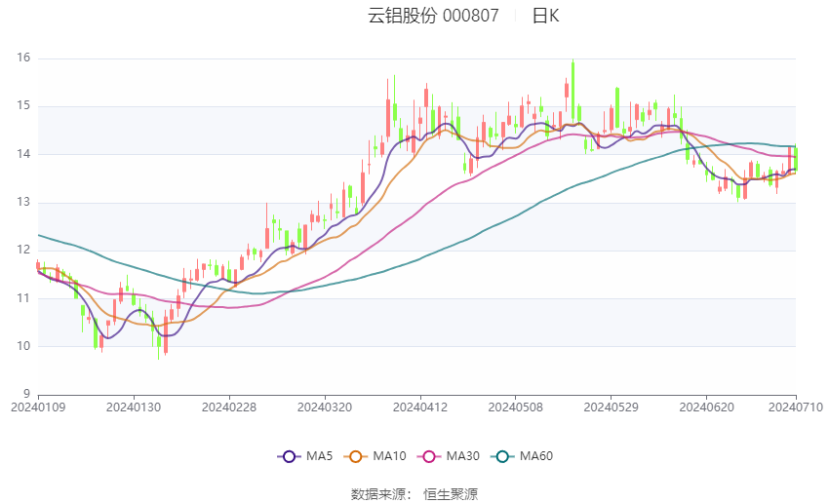Click y-axis value 14

click(23, 154)
